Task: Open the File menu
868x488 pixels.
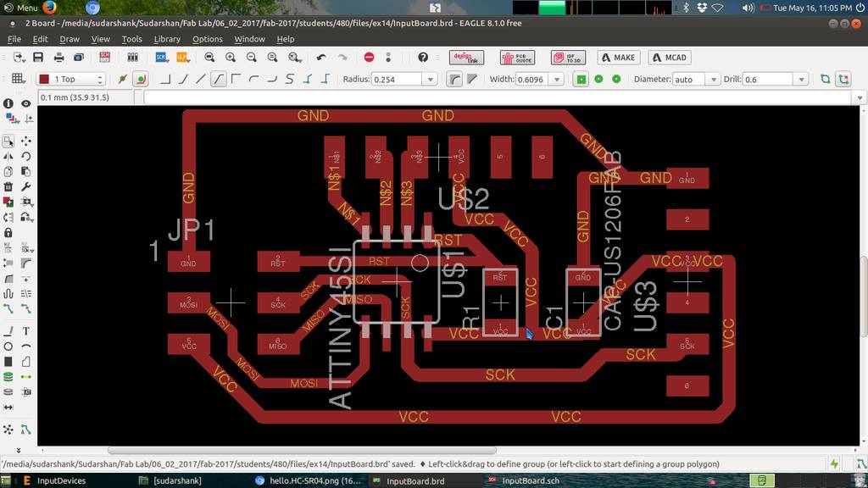Action: [14, 39]
